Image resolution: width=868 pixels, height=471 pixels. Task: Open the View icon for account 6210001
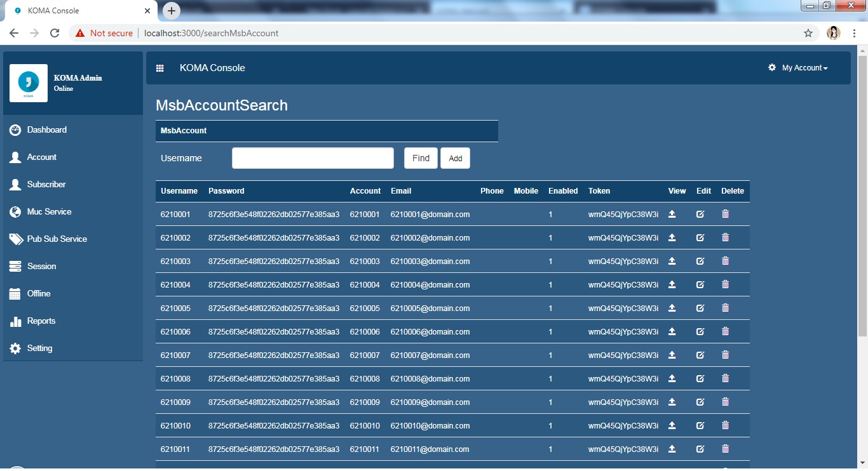(x=672, y=214)
